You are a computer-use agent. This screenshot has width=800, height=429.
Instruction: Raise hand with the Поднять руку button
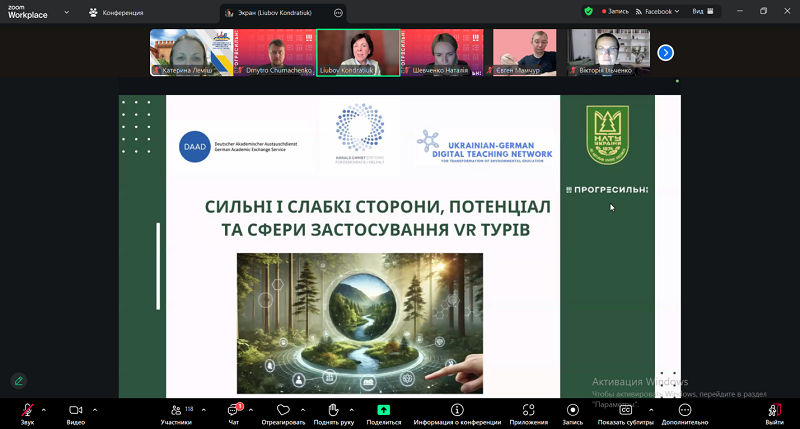pyautogui.click(x=333, y=411)
